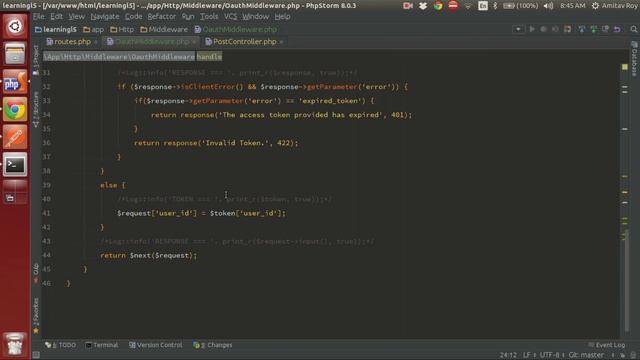This screenshot has width=640, height=360.
Task: Click the Chrome launcher icon
Action: (x=15, y=109)
